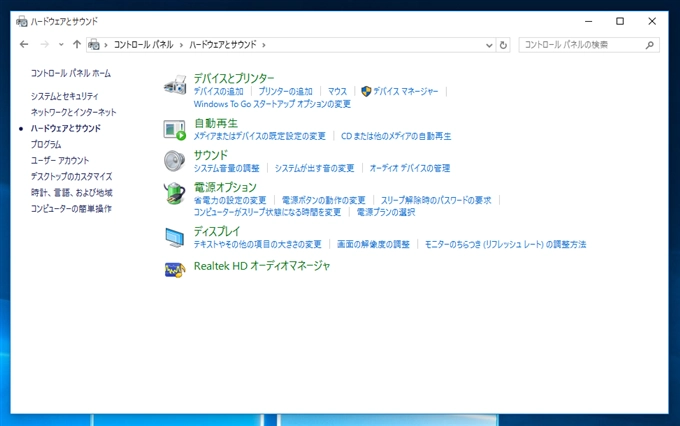The height and width of the screenshot is (426, 680).
Task: Select コントロール パネル in the breadcrumb
Action: pyautogui.click(x=144, y=44)
